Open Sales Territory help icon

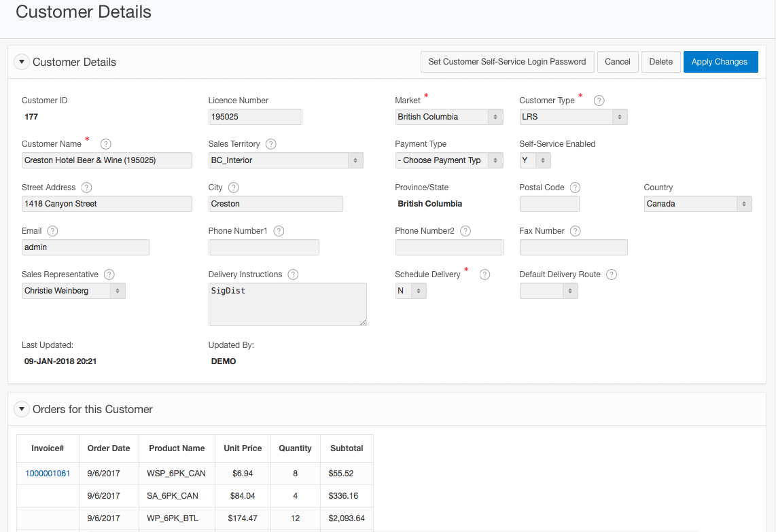click(x=270, y=144)
